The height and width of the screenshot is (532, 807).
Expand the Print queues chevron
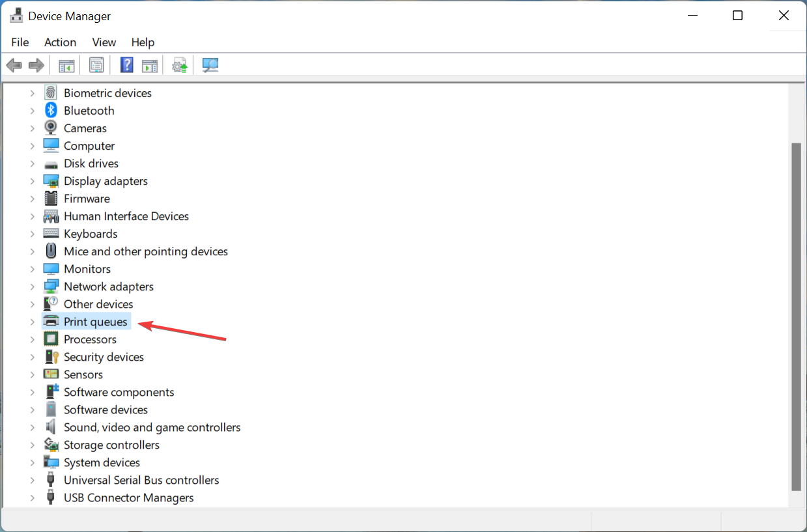32,322
